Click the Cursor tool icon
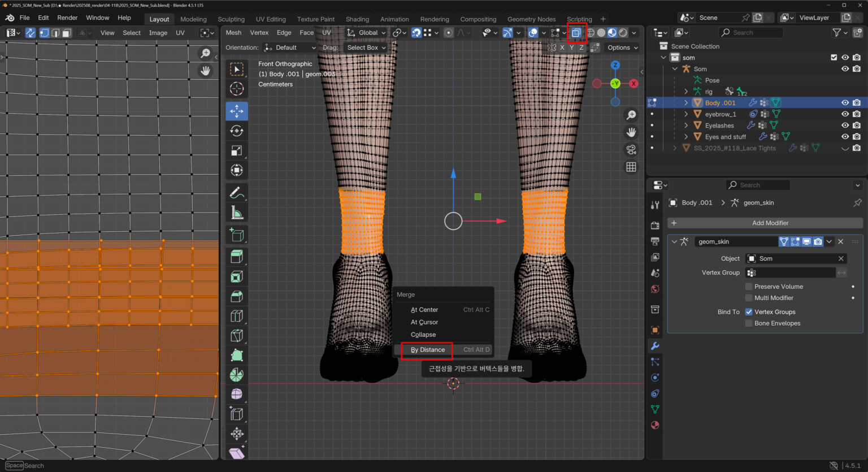 tap(237, 89)
